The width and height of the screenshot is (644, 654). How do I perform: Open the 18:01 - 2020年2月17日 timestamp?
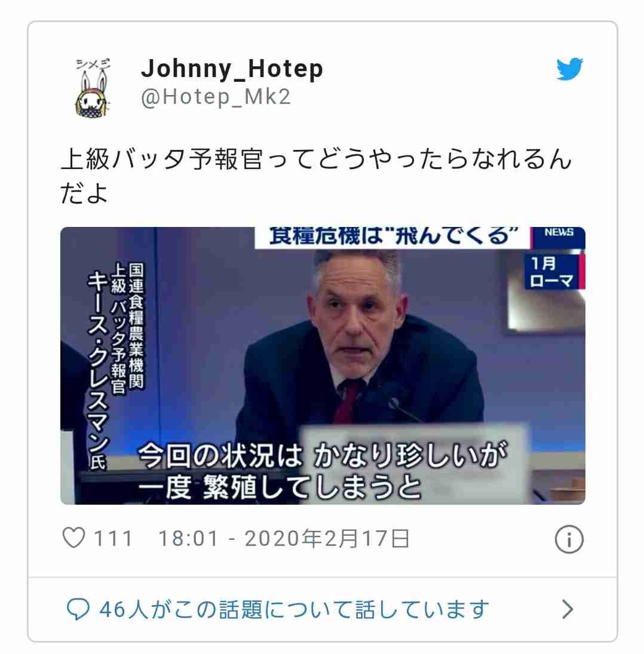pos(284,539)
